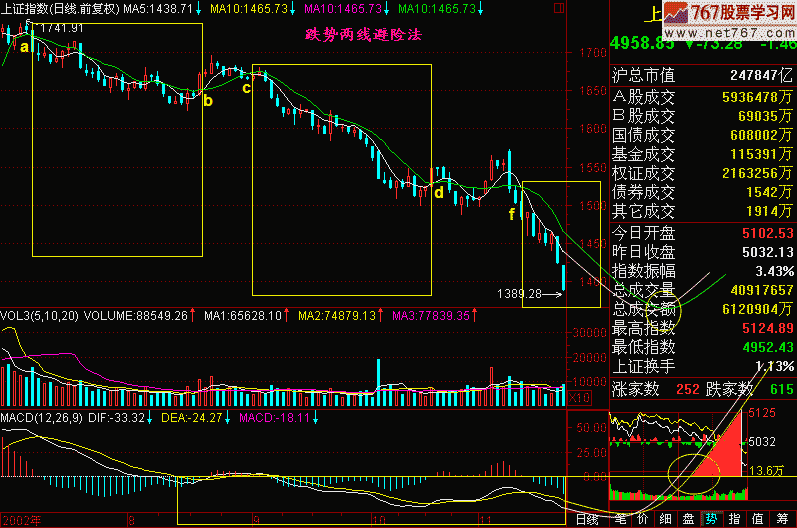Click marker 'f' near the last decline

[x=512, y=214]
